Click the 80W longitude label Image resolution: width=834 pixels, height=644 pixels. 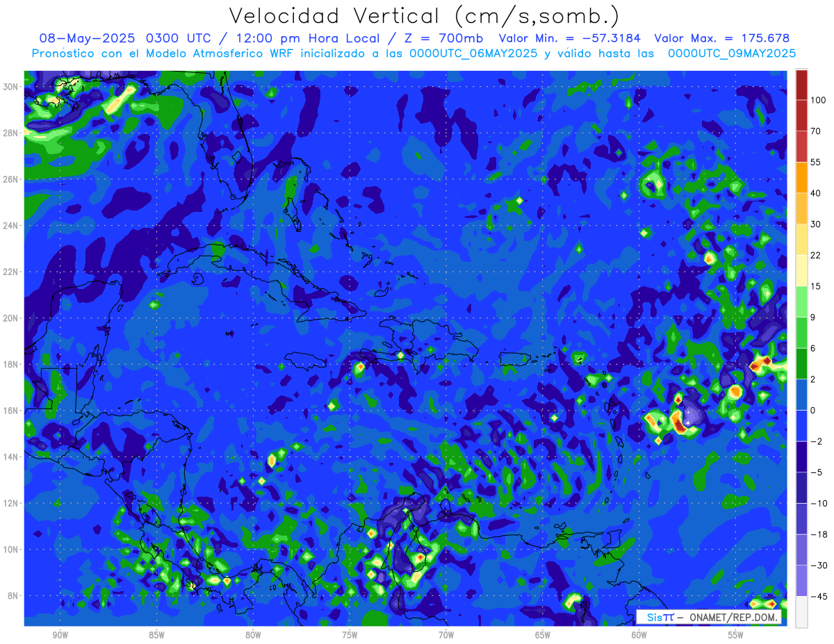pos(253,635)
